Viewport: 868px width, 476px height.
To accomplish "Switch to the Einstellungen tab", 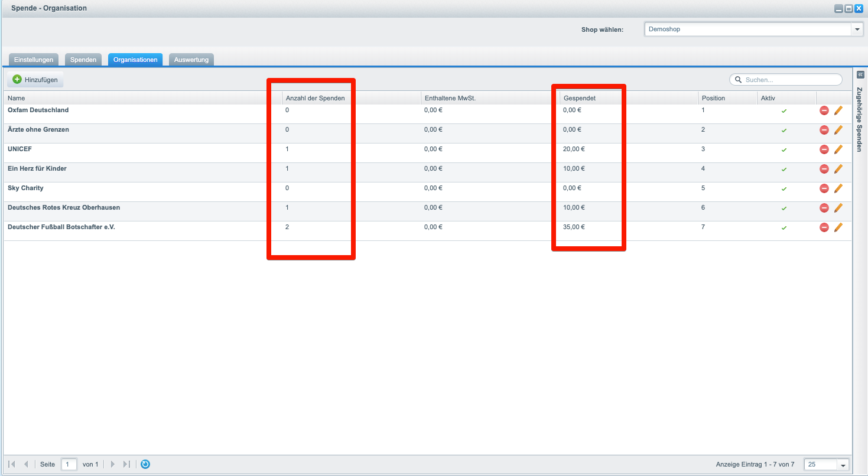I will pyautogui.click(x=34, y=60).
